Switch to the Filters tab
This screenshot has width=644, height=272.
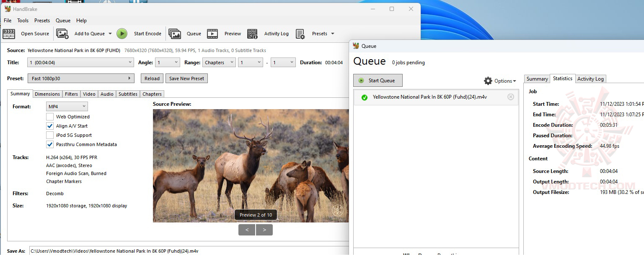click(x=71, y=94)
